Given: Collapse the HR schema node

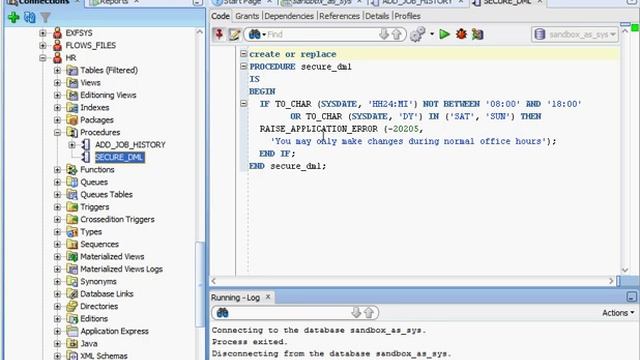Looking at the screenshot, I should coord(43,58).
